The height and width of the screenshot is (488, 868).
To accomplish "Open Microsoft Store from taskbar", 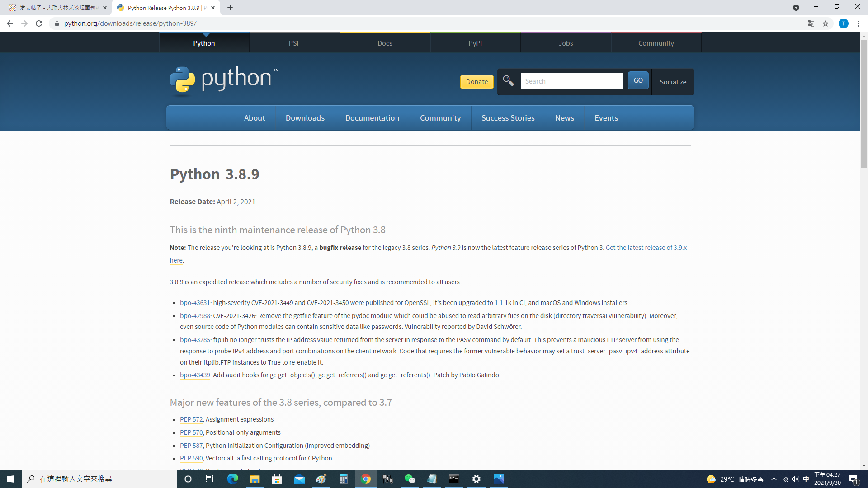I will [x=277, y=479].
